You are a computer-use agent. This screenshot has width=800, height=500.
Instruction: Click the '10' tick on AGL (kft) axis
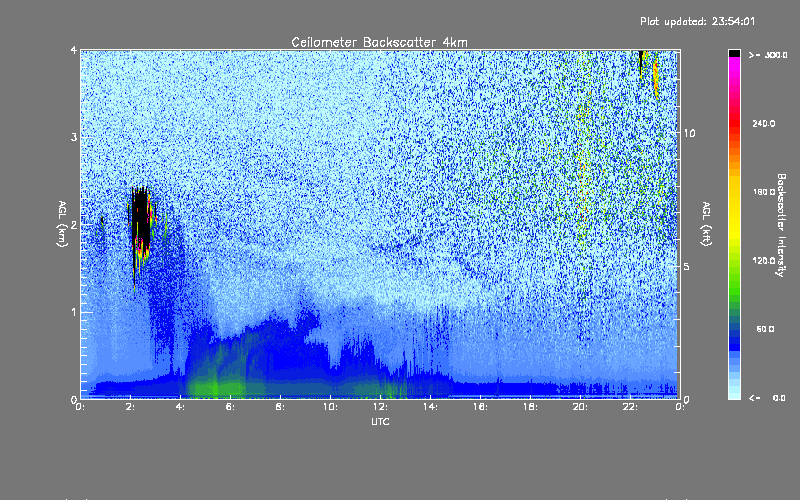(x=689, y=133)
